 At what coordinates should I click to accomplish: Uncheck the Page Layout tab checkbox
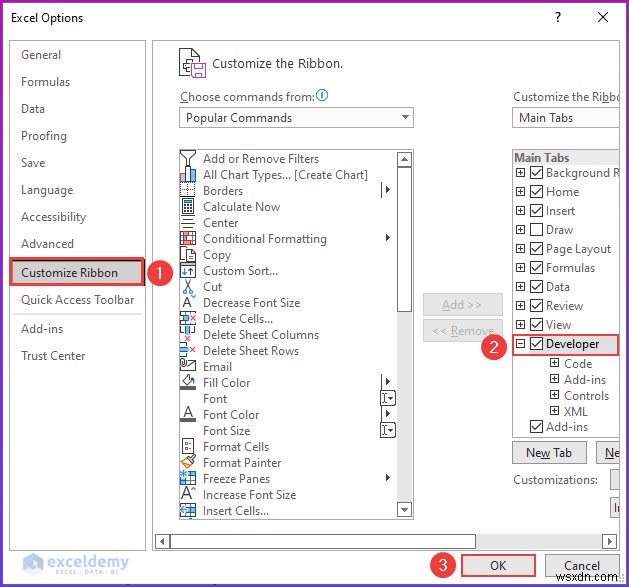(536, 248)
